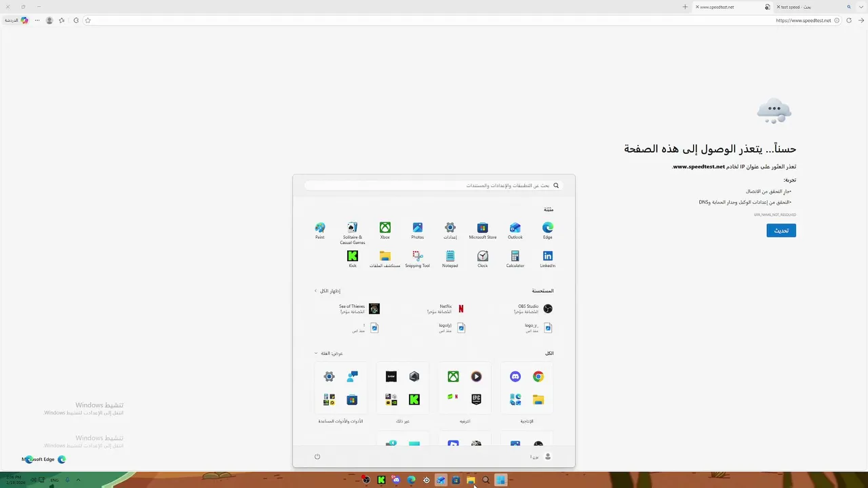The width and height of the screenshot is (868, 488).
Task: Show all recommended items via إظهار الكل
Action: tap(328, 291)
